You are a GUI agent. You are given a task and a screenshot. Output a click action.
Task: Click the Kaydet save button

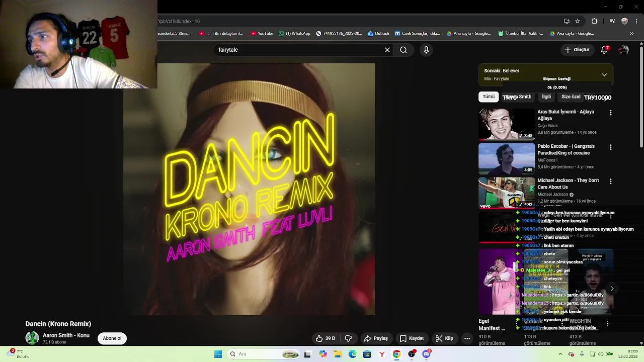point(412,338)
